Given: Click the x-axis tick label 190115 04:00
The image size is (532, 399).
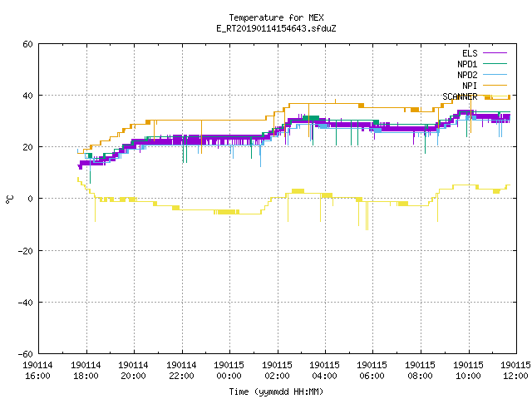Looking at the screenshot, I should 325,371.
